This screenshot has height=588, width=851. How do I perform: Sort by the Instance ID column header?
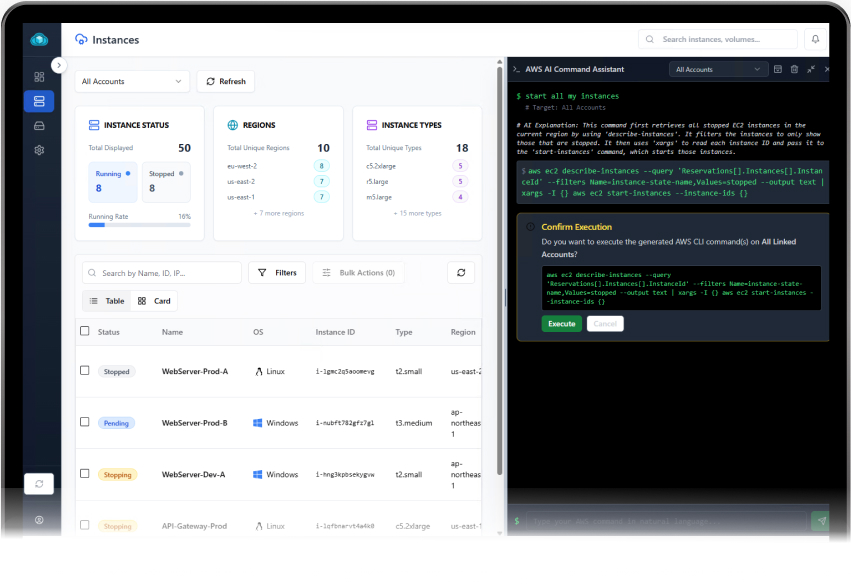(335, 332)
